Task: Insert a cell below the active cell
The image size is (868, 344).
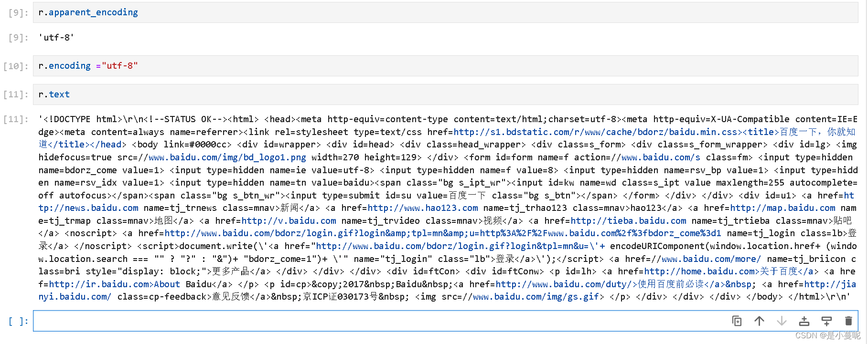Action: (x=826, y=321)
